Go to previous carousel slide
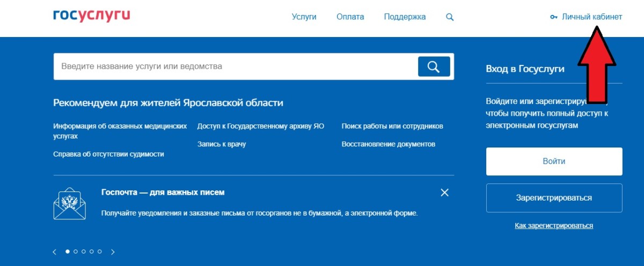 tap(54, 252)
